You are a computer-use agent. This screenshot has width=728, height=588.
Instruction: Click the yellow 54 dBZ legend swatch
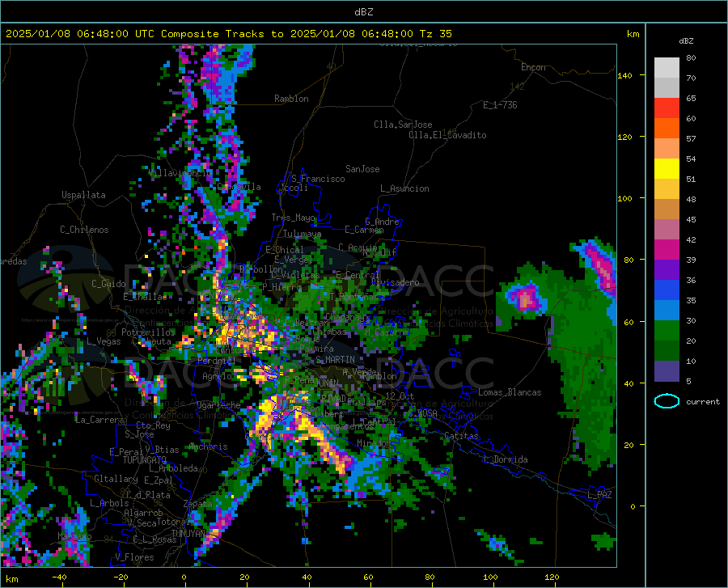(667, 169)
